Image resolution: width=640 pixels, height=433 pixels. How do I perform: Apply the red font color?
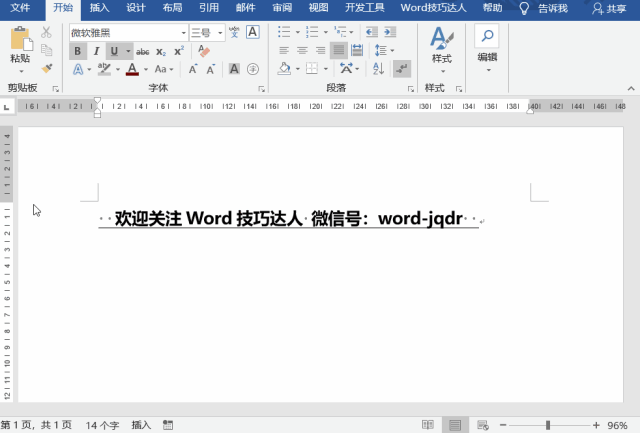click(132, 69)
